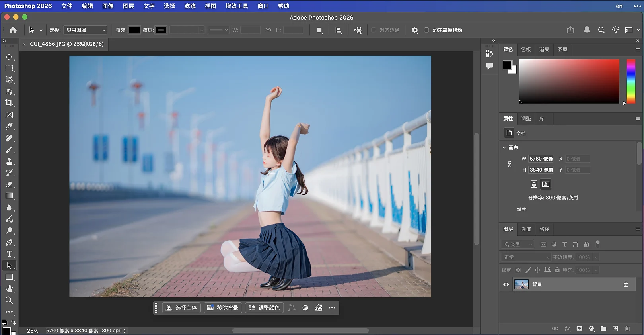Create a new layer with plus icon
This screenshot has width=644, height=335.
(x=615, y=329)
